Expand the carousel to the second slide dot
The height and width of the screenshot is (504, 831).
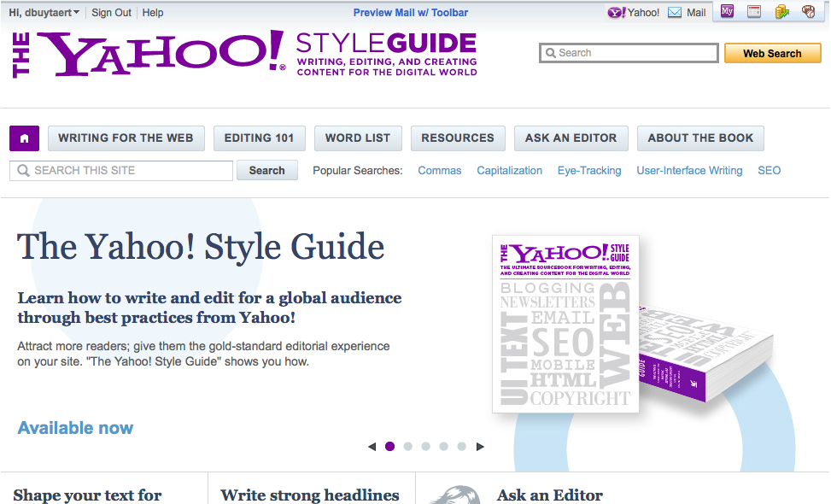tap(407, 446)
